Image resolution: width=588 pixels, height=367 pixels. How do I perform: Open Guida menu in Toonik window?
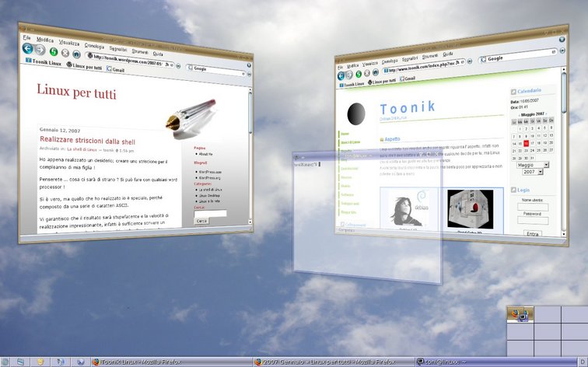tap(448, 54)
